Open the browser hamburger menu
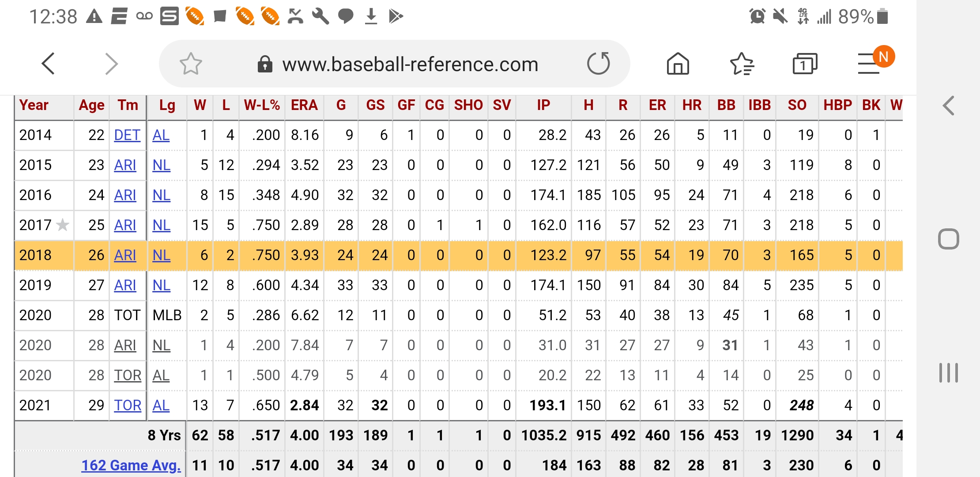Image resolution: width=980 pixels, height=477 pixels. click(x=869, y=64)
